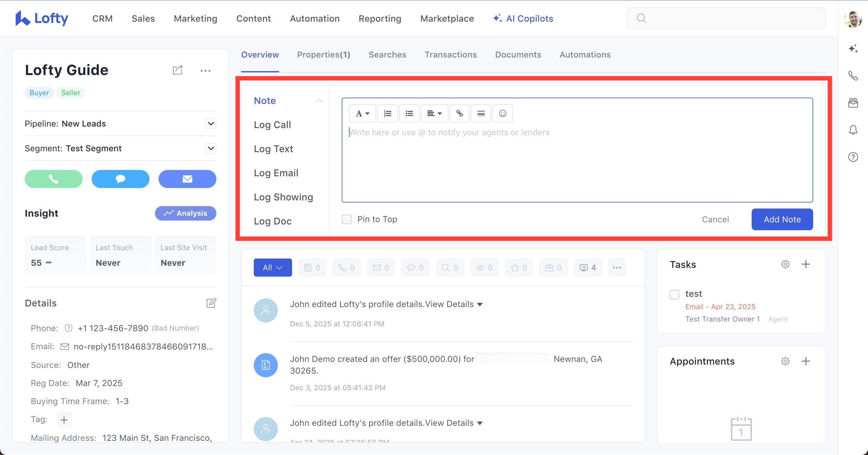Add a new task with plus icon

pos(806,264)
